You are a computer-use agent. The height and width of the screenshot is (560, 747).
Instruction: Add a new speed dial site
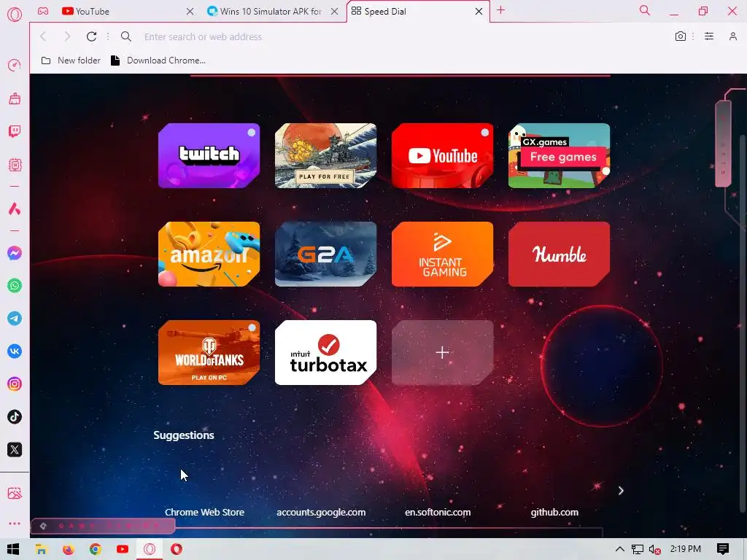pyautogui.click(x=443, y=352)
